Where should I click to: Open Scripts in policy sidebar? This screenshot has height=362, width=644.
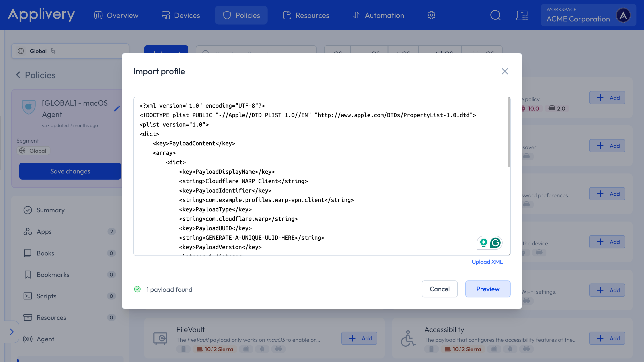pos(70,296)
